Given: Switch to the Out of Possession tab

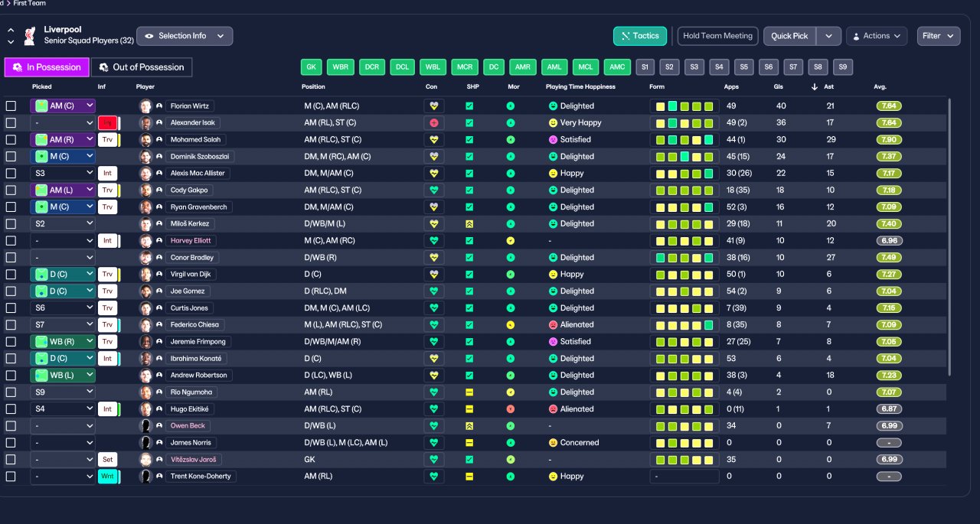Looking at the screenshot, I should pyautogui.click(x=142, y=67).
